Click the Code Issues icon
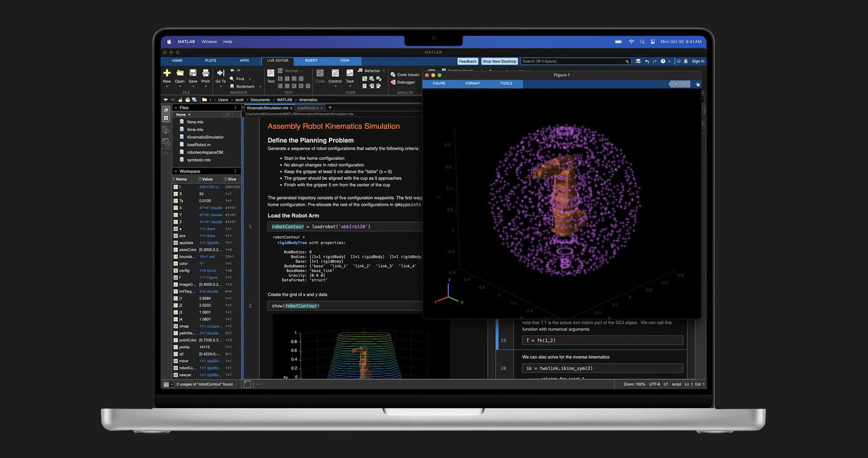 coord(393,75)
